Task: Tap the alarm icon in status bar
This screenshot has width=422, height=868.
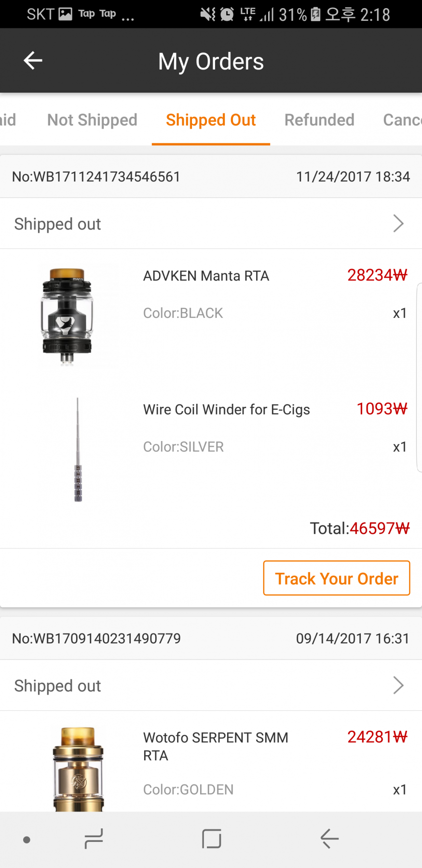Action: coord(227,14)
